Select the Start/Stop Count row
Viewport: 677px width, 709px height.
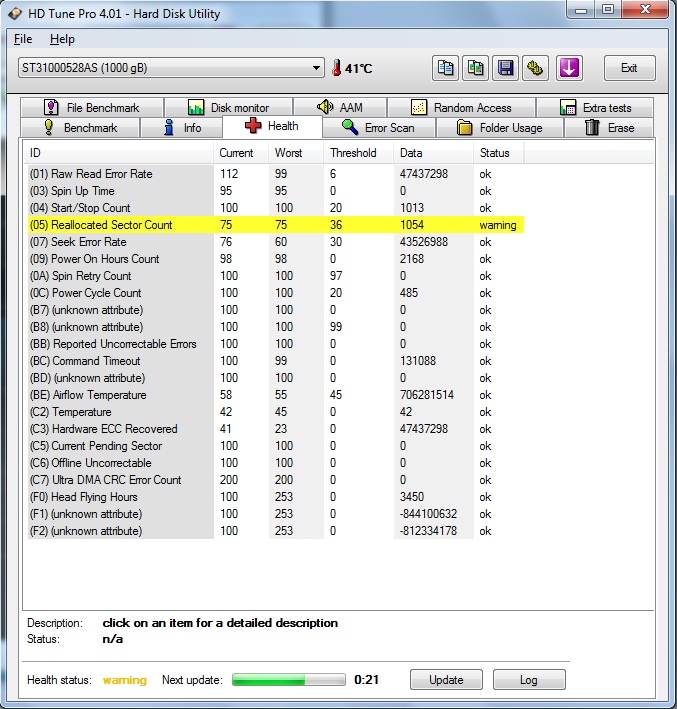coord(276,208)
